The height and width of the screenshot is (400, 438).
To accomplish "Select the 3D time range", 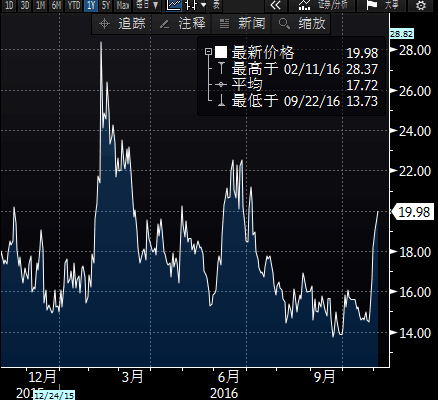I will [x=25, y=5].
